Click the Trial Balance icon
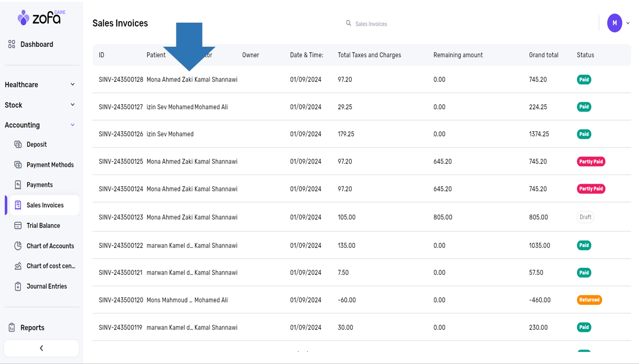The image size is (639, 364). pyautogui.click(x=18, y=225)
